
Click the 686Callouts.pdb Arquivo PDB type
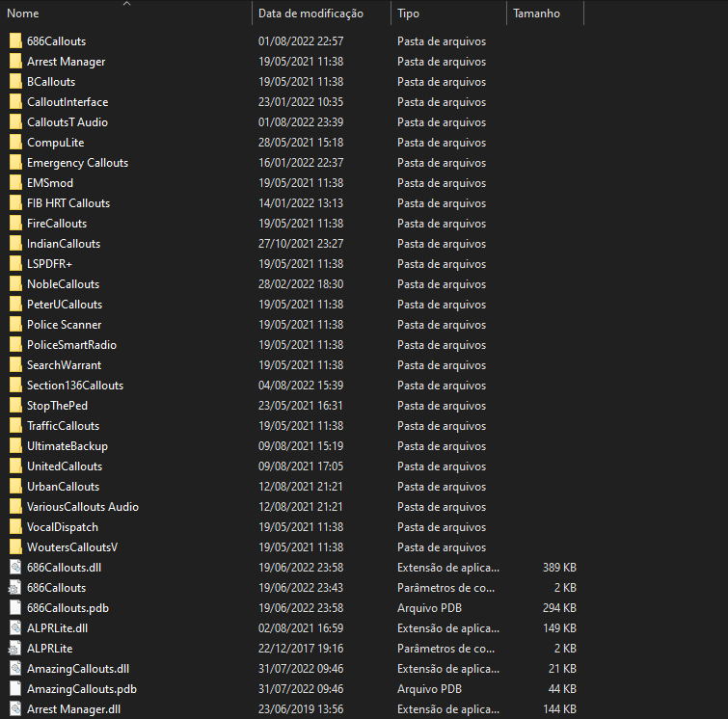429,607
